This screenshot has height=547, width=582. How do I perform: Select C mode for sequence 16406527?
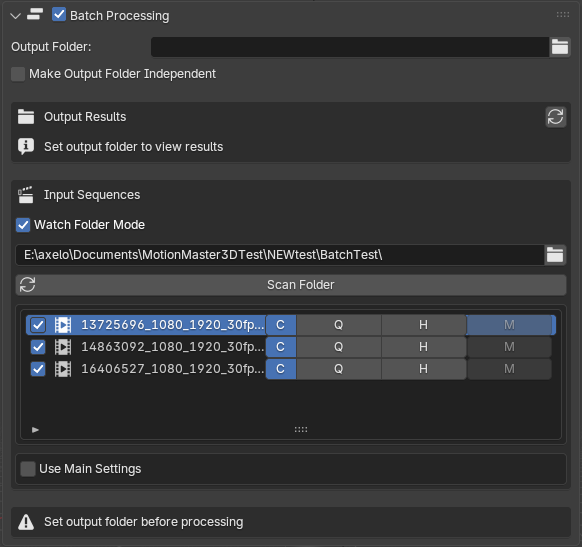(x=281, y=369)
